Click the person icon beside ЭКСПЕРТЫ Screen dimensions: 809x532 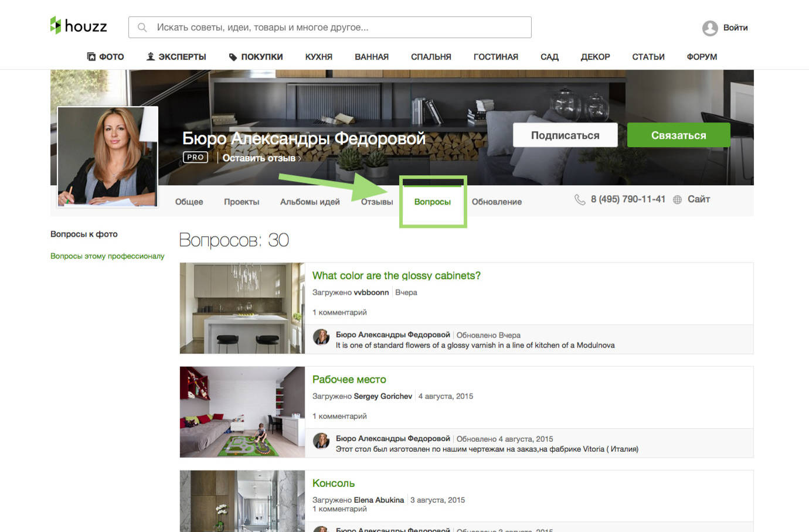coord(150,56)
